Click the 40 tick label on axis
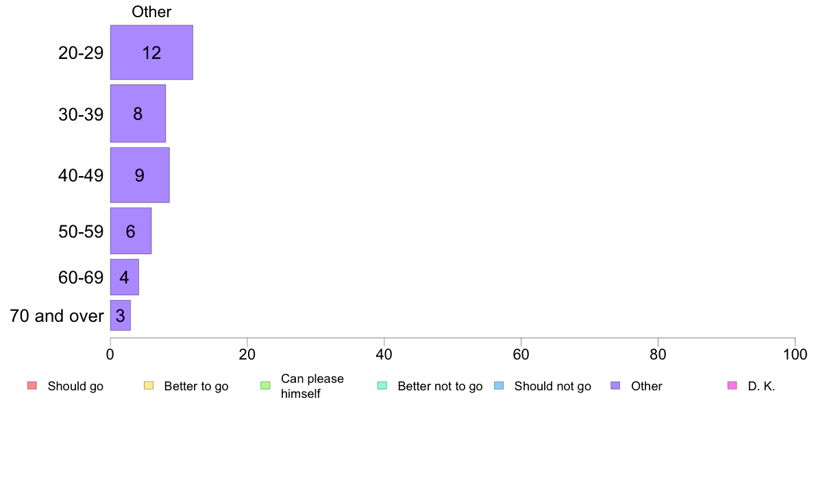This screenshot has height=504, width=814. click(384, 355)
